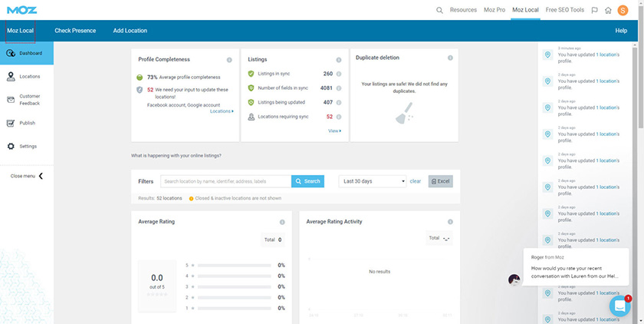
Task: Click the 'Results: 52 locations' text
Action: coord(160,198)
